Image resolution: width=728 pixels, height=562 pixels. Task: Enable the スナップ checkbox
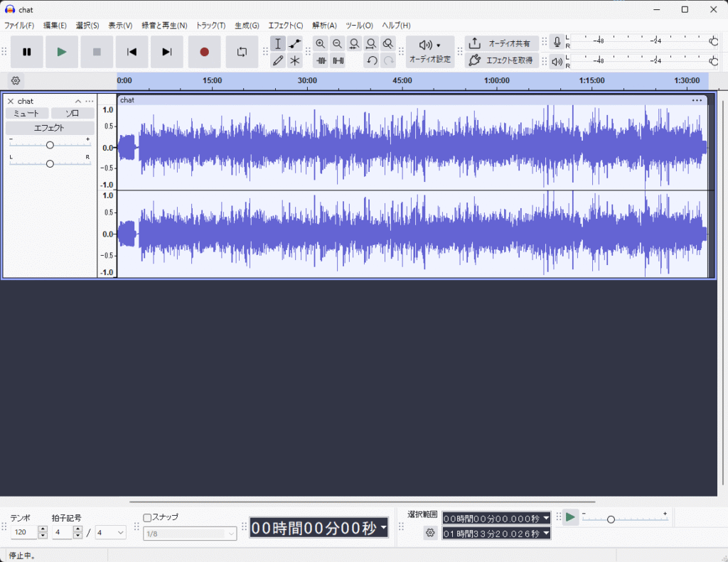(147, 517)
